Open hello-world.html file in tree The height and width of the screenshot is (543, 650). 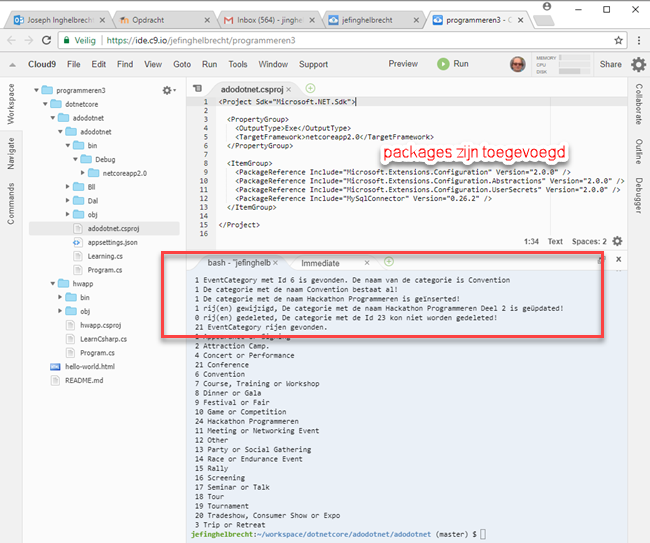click(90, 366)
